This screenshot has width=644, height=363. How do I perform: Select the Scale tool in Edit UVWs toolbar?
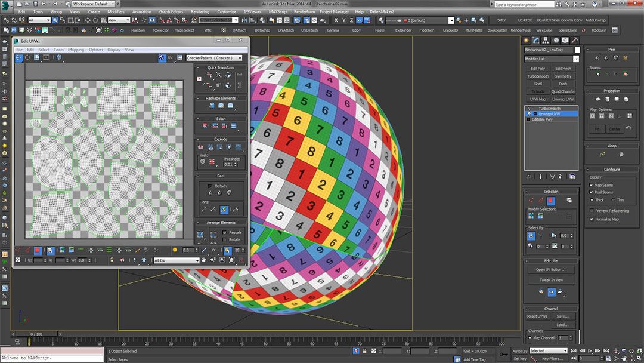tap(36, 58)
